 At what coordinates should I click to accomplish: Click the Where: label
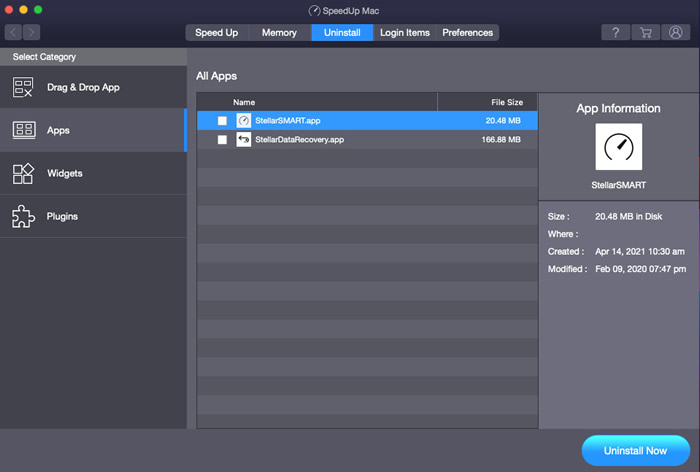pyautogui.click(x=563, y=234)
